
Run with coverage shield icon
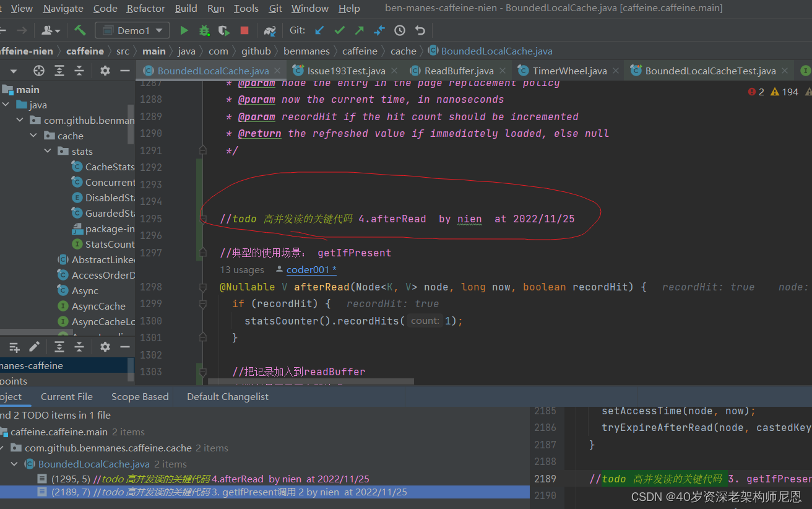point(224,30)
